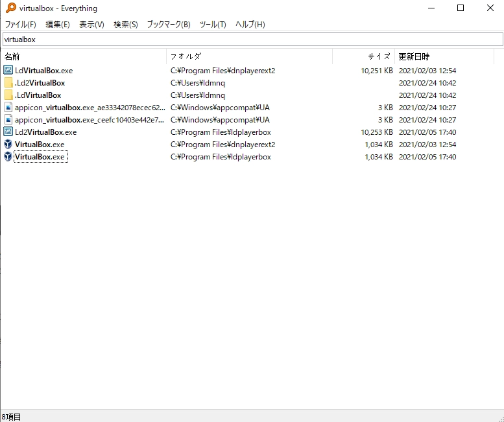Maximize the Everything window
The height and width of the screenshot is (422, 504).
(x=461, y=8)
